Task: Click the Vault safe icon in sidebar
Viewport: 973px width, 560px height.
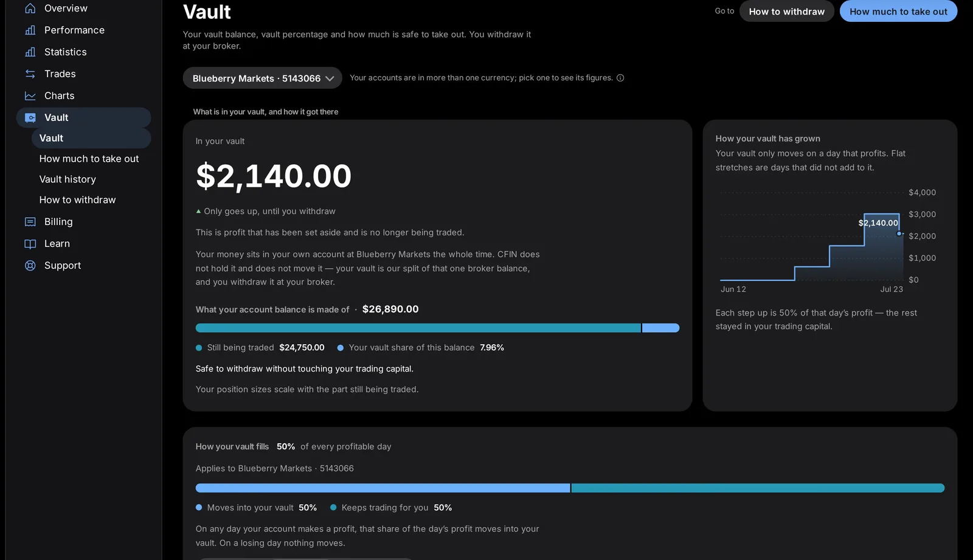Action: (x=30, y=118)
